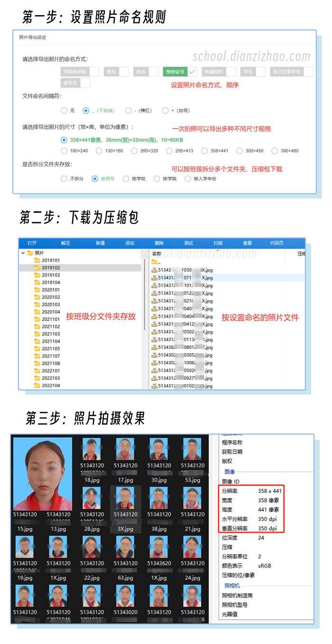This screenshot has width=332, height=644.
Task: Collapse the 照片 root folder tree
Action: point(23,253)
